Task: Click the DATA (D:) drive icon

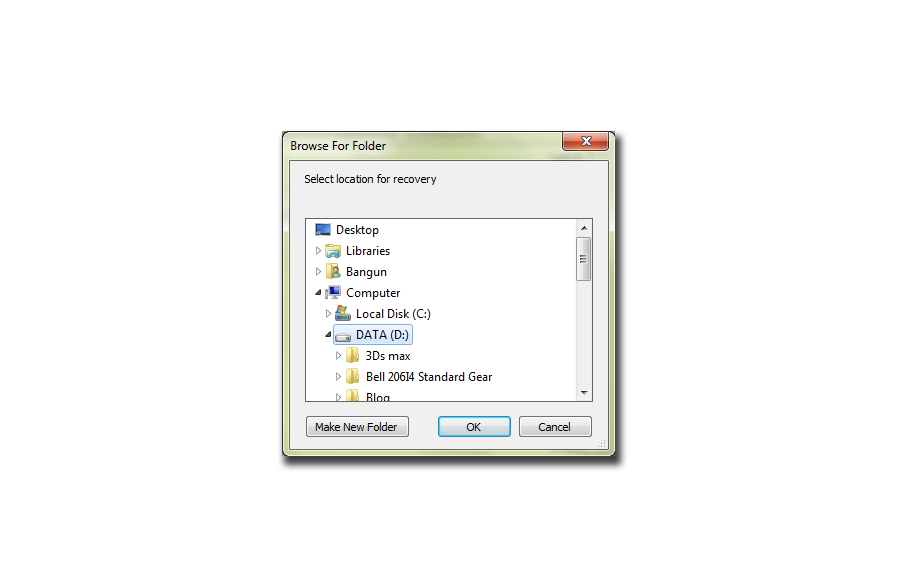Action: [x=342, y=336]
